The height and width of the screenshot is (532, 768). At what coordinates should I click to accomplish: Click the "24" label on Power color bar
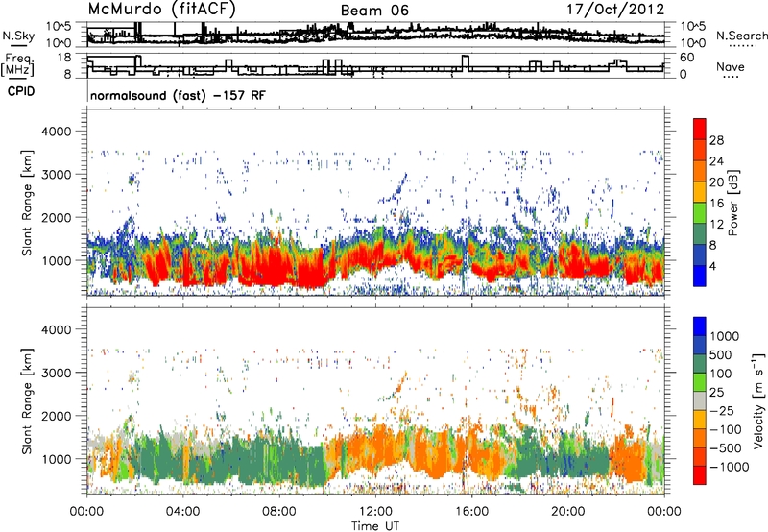[716, 161]
